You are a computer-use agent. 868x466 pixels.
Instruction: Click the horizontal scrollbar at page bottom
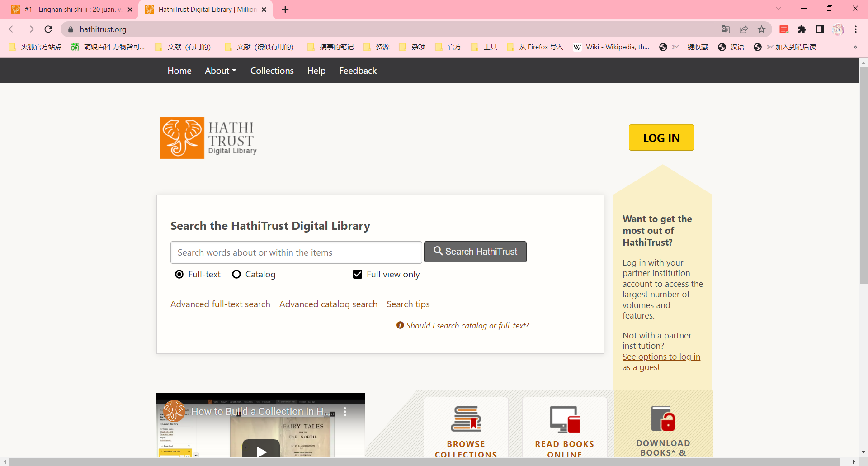[x=425, y=461]
